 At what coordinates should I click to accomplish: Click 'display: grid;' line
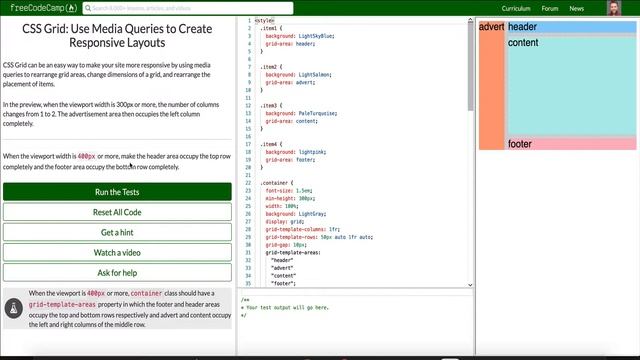[284, 222]
